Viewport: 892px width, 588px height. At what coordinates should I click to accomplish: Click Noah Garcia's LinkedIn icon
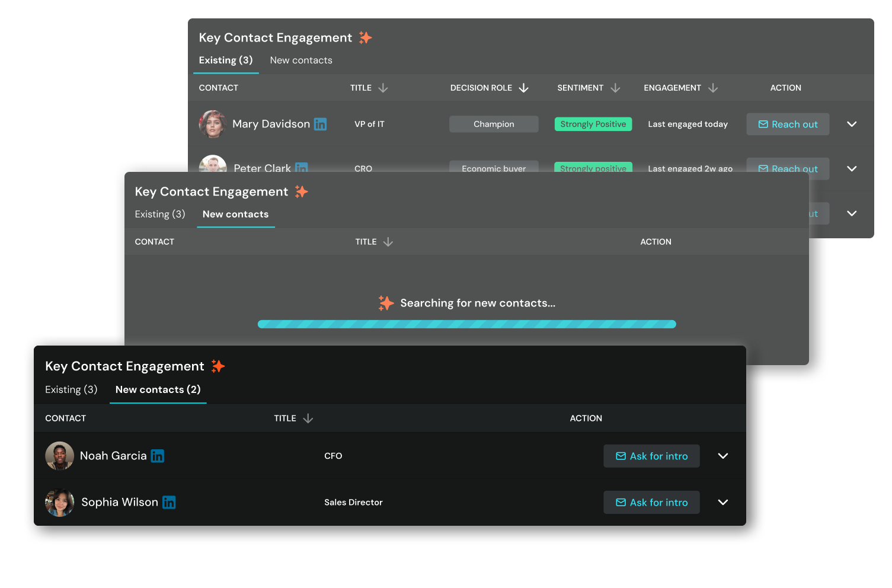click(157, 456)
